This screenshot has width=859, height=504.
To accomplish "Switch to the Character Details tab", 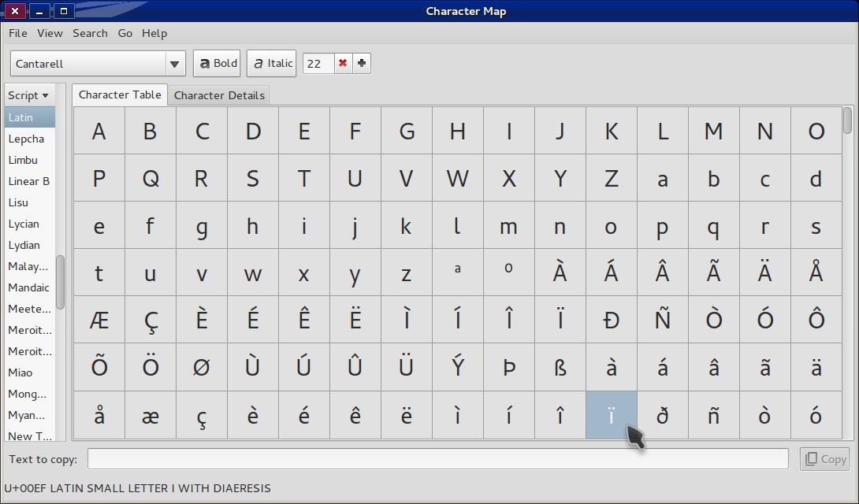I will (219, 95).
